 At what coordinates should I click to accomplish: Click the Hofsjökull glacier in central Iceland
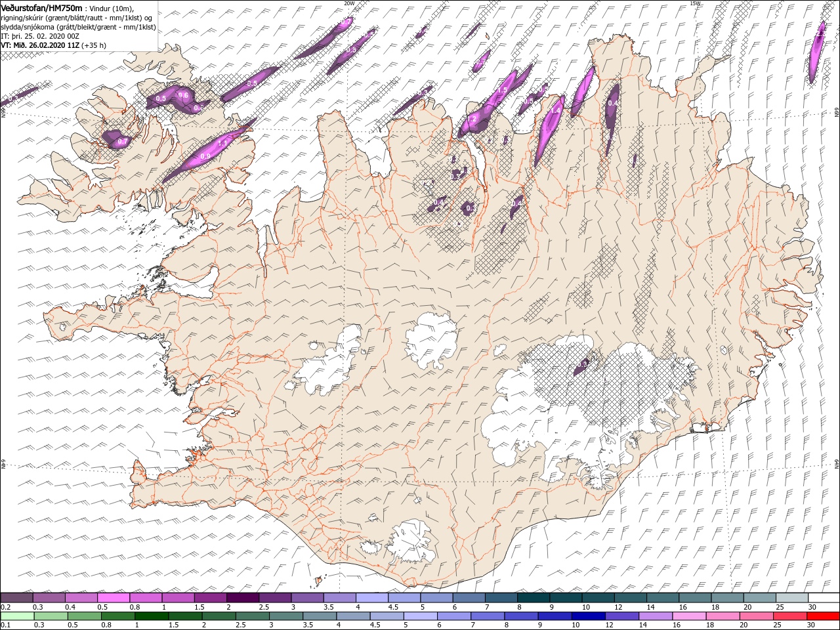(x=432, y=341)
